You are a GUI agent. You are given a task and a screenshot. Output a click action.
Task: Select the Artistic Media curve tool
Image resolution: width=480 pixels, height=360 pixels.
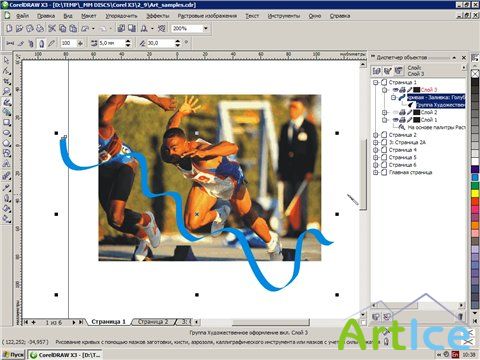tap(6, 102)
